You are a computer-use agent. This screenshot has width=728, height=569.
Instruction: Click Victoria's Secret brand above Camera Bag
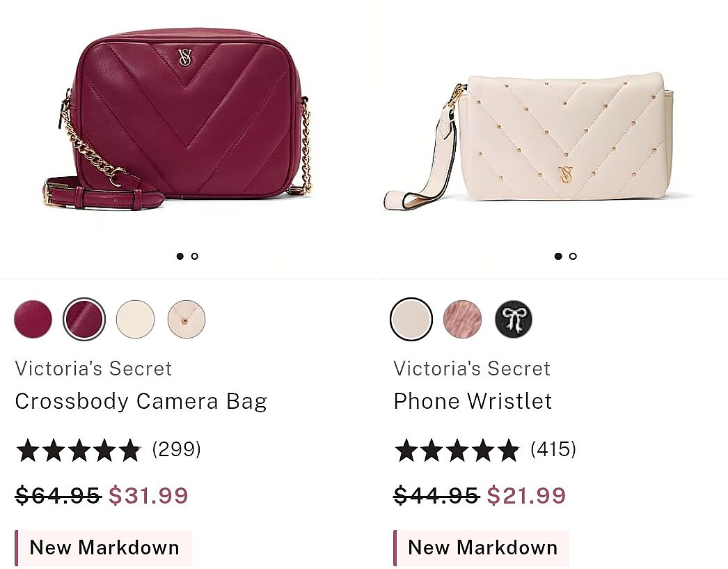(93, 368)
